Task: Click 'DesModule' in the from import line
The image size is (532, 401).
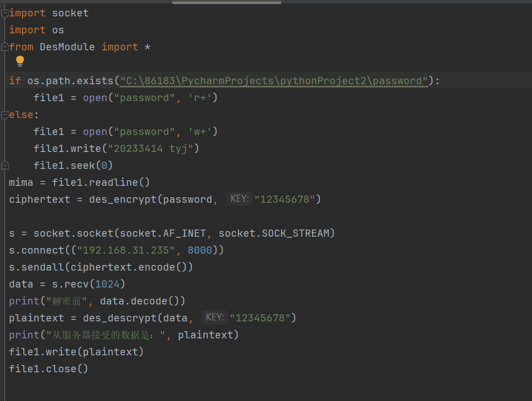Action: (x=67, y=47)
